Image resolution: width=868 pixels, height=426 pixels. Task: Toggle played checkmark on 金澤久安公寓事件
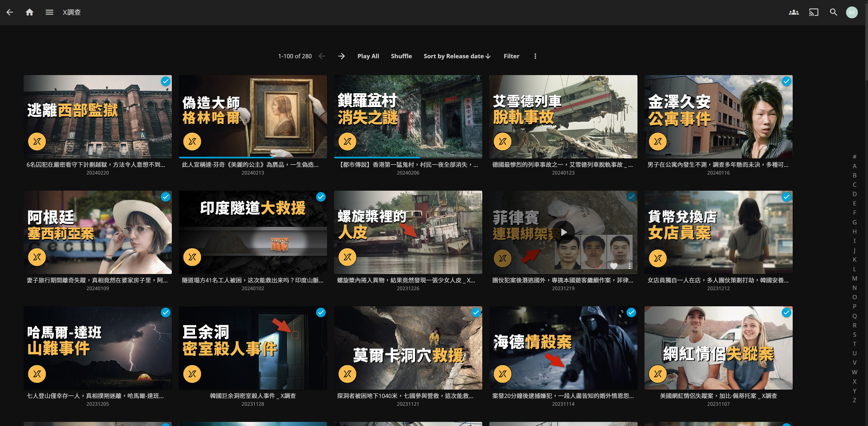pos(786,81)
